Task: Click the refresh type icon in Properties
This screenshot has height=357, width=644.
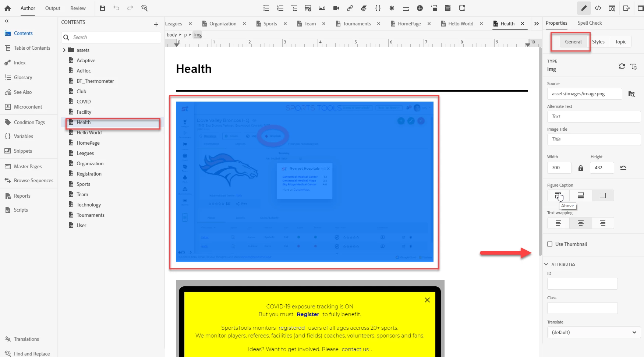Action: click(622, 66)
